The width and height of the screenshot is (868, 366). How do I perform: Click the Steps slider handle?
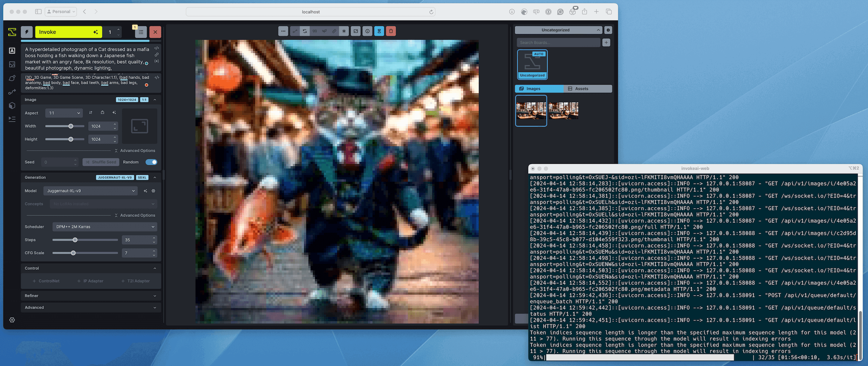(75, 240)
